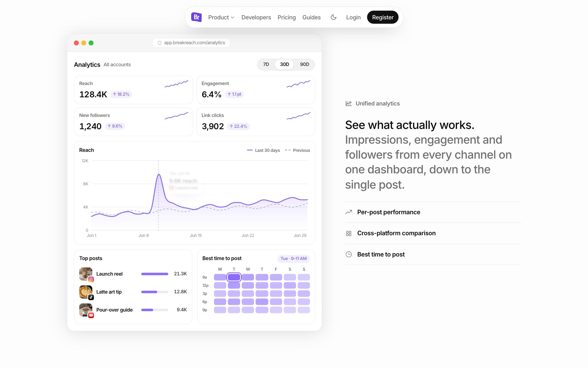Select the highlighted Tuesday 9a heatmap cell
588x368 pixels.
pos(234,277)
